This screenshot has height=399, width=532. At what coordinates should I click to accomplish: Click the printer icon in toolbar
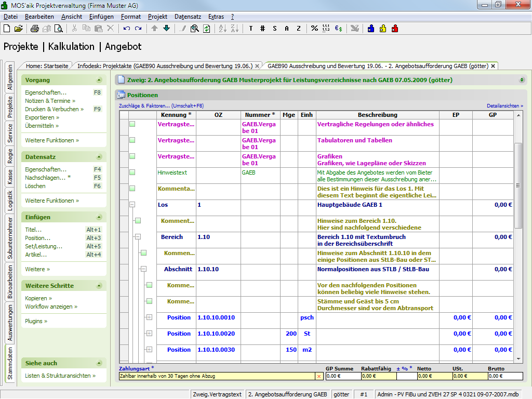[34, 29]
